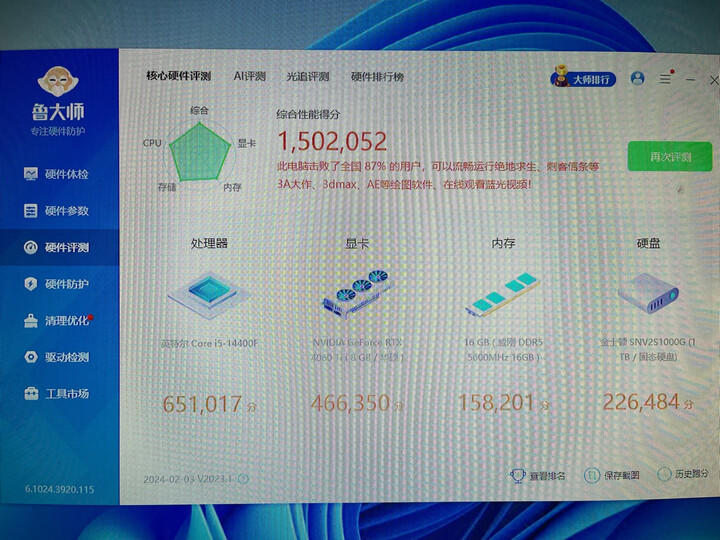
Task: Open 历史跑分 history scores link
Action: [x=692, y=473]
